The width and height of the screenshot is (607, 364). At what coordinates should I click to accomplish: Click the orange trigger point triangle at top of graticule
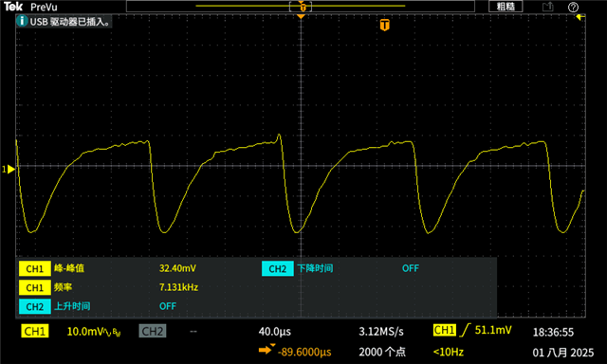pyautogui.click(x=301, y=17)
